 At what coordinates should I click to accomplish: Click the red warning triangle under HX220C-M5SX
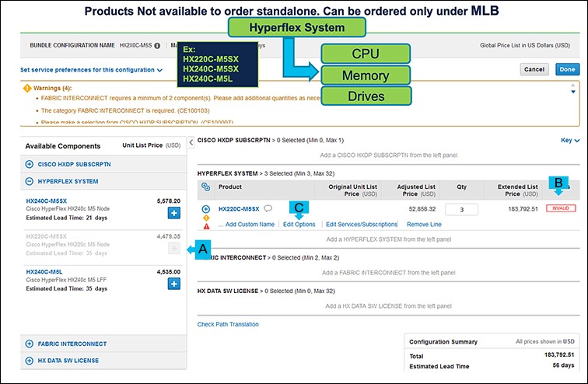tap(206, 225)
